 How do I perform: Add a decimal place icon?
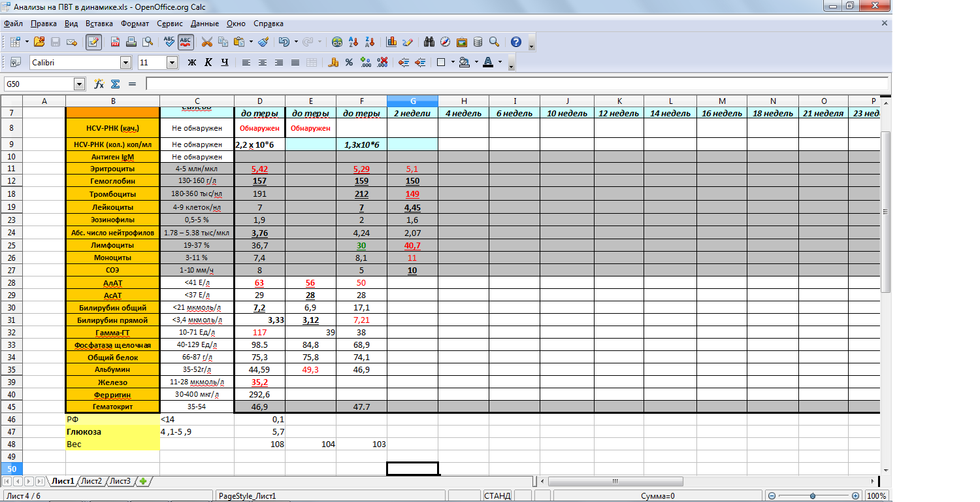pos(365,62)
